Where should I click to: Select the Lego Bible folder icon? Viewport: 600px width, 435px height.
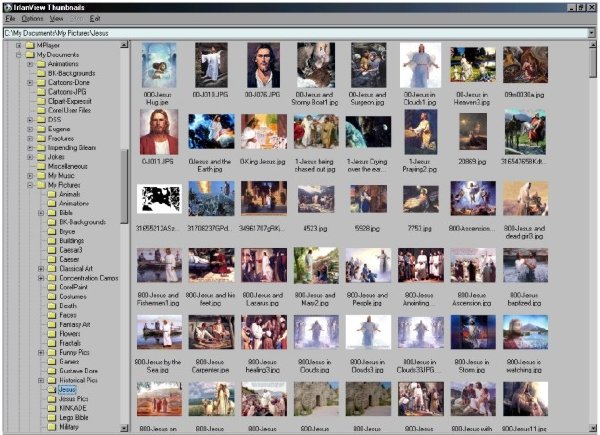pos(52,417)
